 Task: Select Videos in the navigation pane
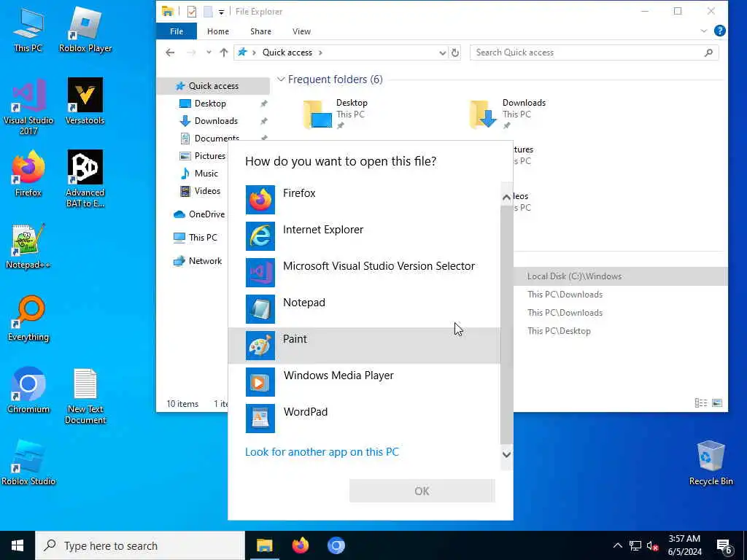click(x=207, y=191)
